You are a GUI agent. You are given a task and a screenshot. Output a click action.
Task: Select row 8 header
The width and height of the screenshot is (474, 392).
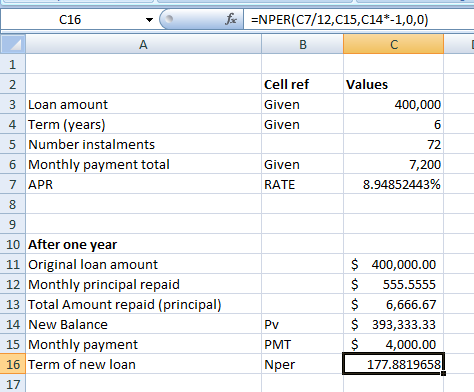13,204
